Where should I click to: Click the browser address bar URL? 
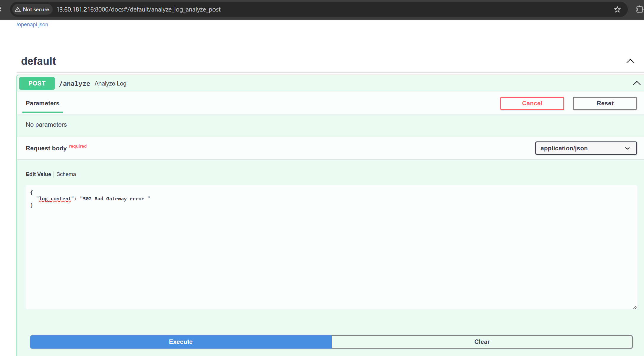click(138, 9)
